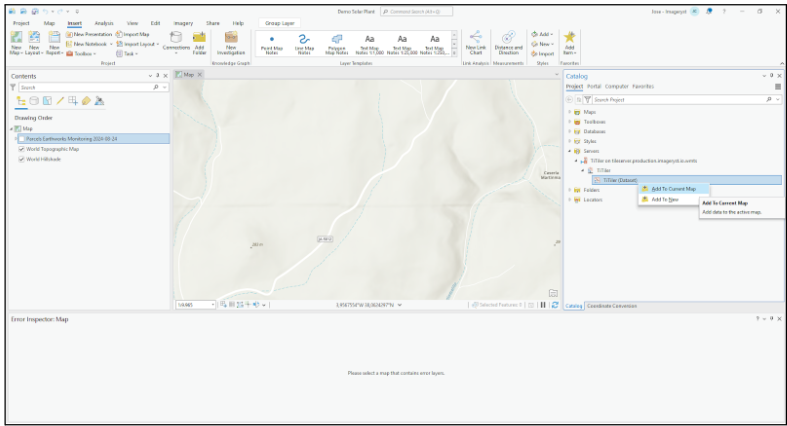Screen dimensions: 787x426
Task: Open the Project ribbon tab
Action: point(21,23)
